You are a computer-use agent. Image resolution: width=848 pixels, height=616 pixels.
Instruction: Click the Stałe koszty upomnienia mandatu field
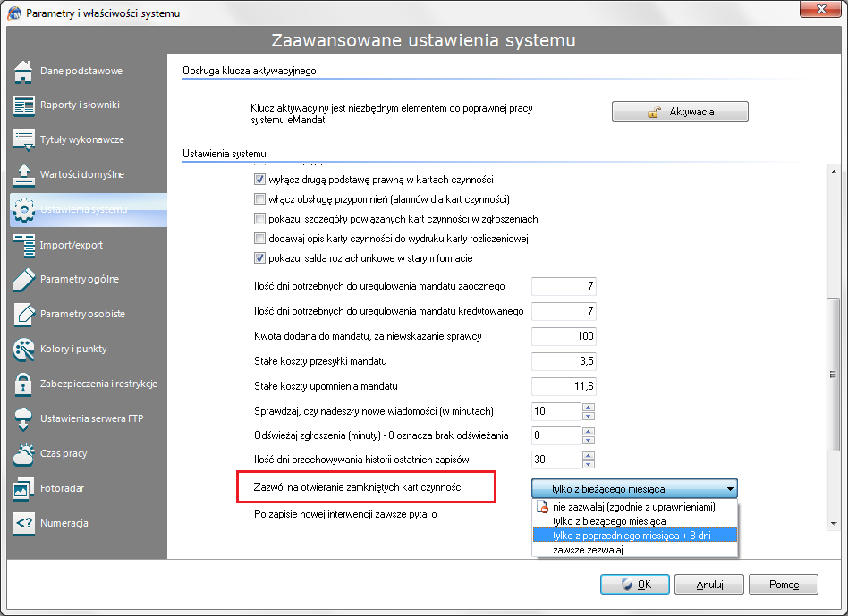[564, 386]
